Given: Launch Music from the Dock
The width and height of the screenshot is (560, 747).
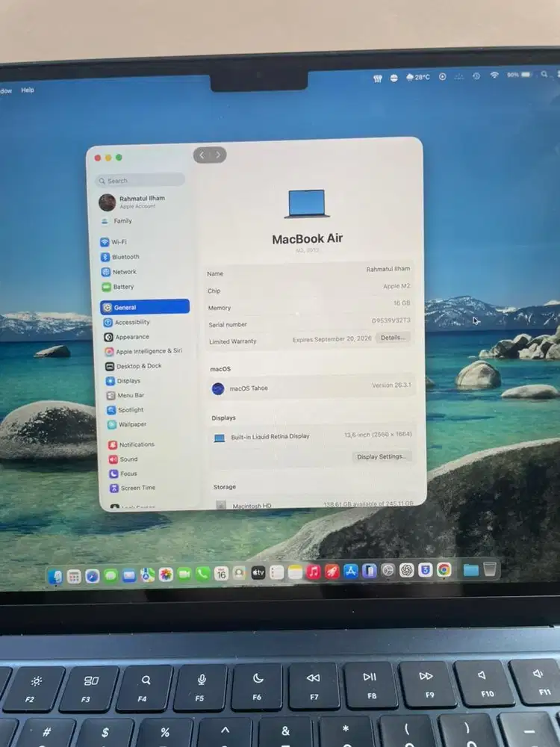Looking at the screenshot, I should [x=314, y=571].
